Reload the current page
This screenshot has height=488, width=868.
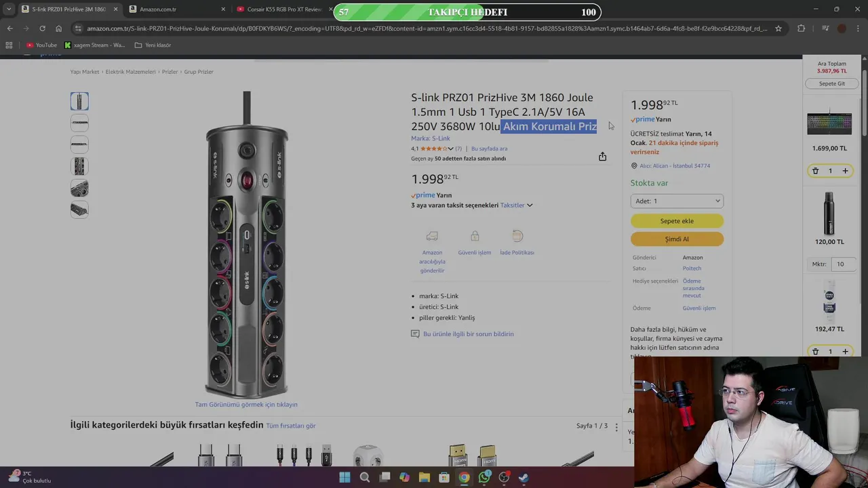click(x=42, y=28)
